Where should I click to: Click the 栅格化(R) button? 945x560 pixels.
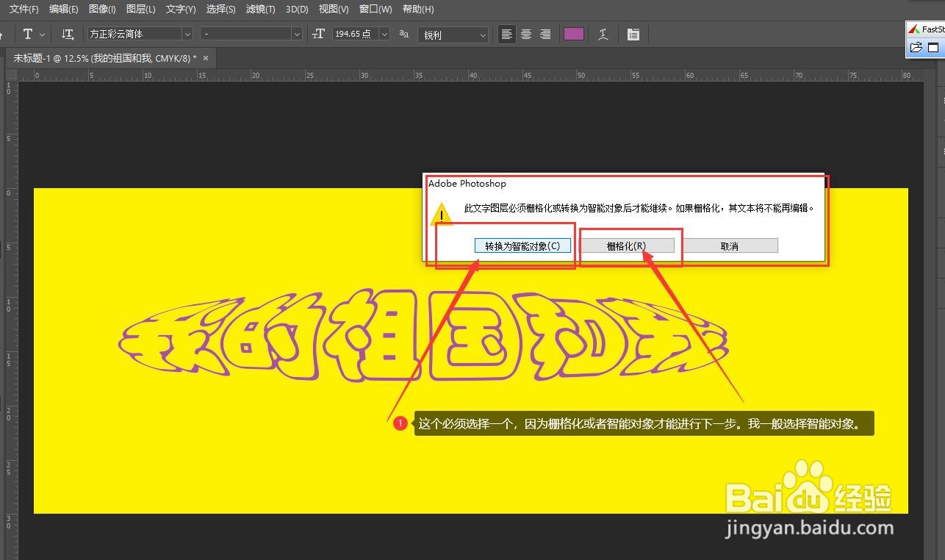click(626, 246)
